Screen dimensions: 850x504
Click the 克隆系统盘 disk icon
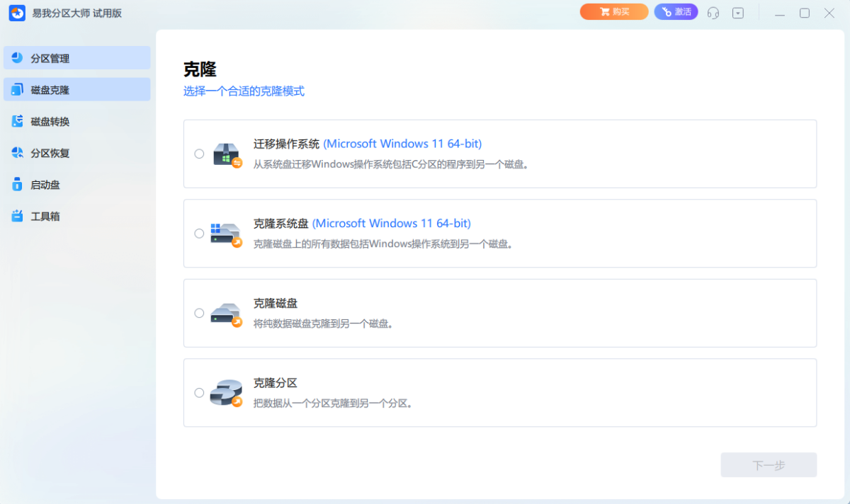(227, 234)
